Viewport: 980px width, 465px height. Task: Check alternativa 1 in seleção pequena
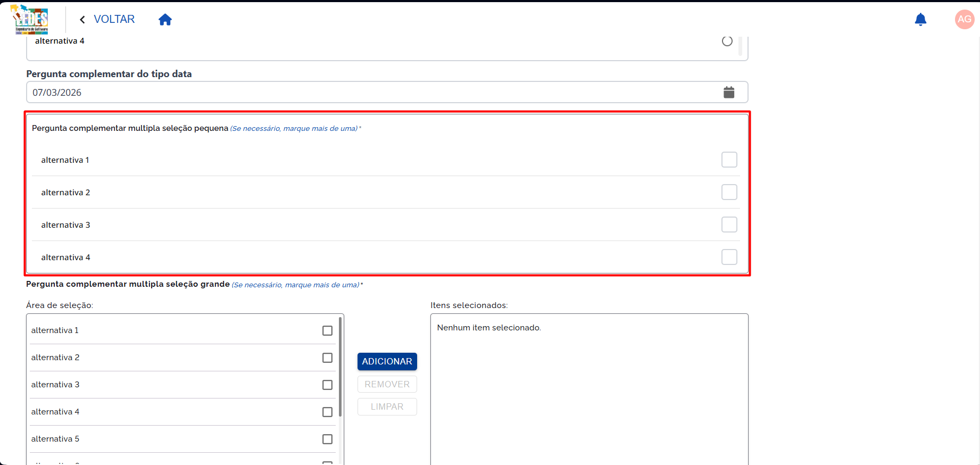[729, 160]
